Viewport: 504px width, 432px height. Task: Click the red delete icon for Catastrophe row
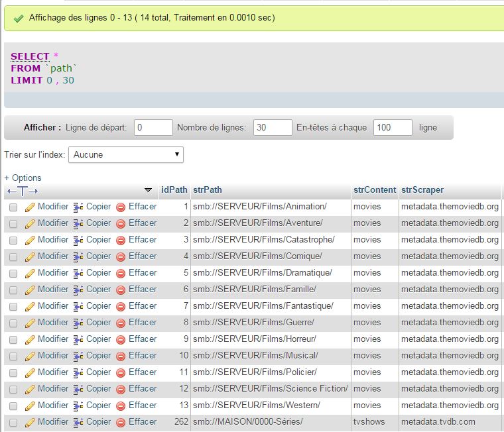tap(121, 240)
